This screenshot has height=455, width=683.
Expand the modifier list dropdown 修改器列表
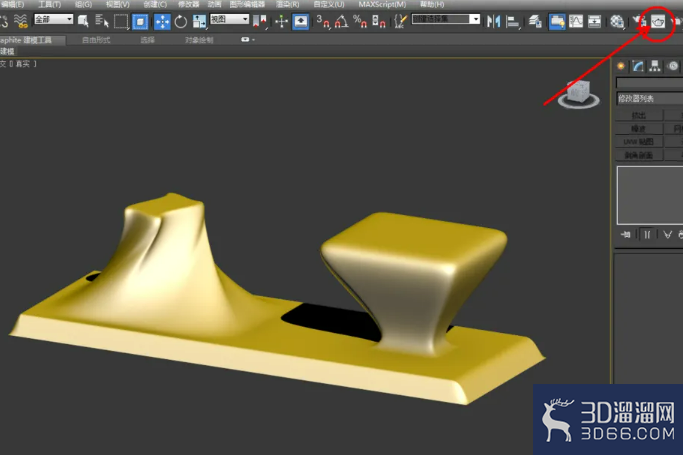[x=650, y=99]
